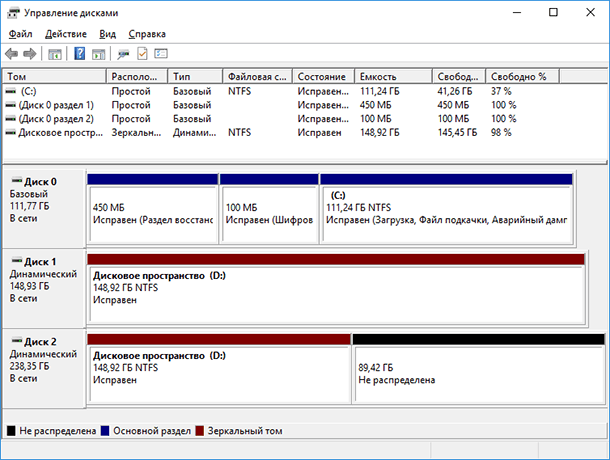The height and width of the screenshot is (460, 610).
Task: Open the Файл menu
Action: [x=21, y=34]
